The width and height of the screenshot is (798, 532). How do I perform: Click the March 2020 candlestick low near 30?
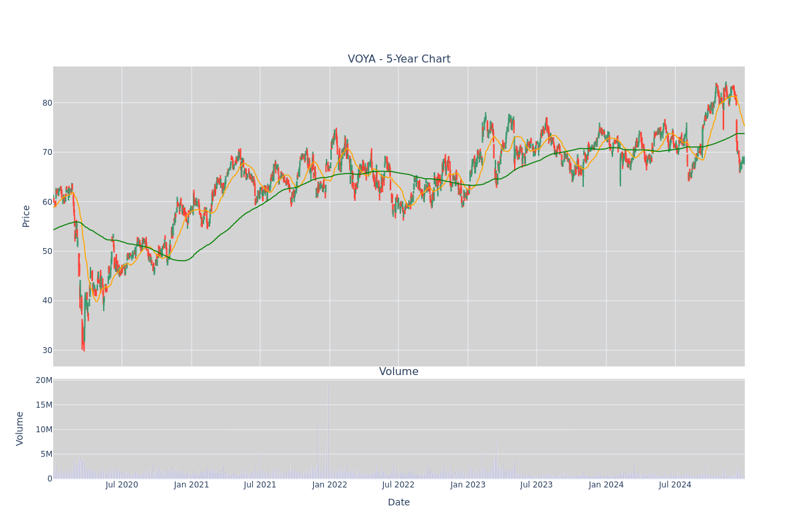(x=83, y=336)
